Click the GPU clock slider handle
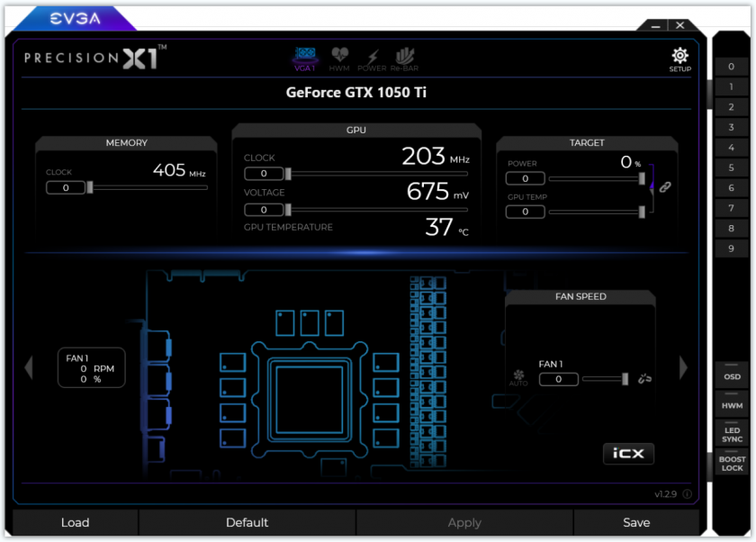The height and width of the screenshot is (542, 756). tap(288, 174)
